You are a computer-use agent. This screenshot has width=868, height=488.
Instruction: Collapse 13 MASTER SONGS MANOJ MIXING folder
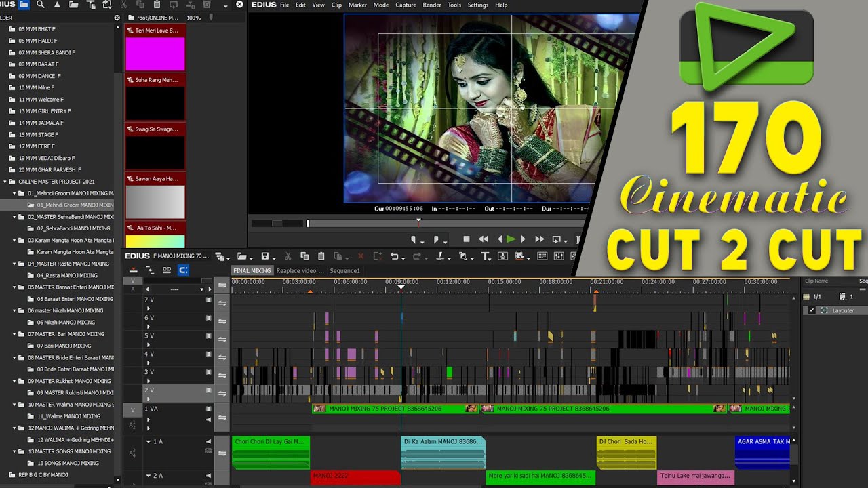14,451
